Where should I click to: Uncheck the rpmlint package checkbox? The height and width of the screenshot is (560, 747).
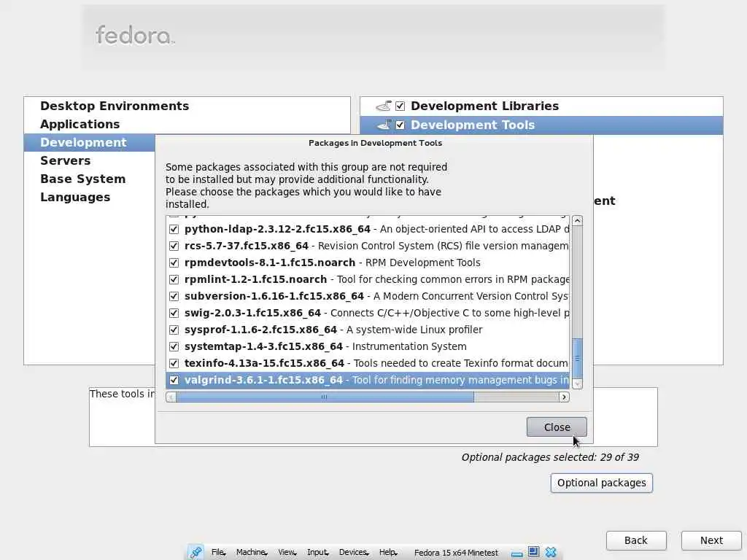click(x=174, y=279)
